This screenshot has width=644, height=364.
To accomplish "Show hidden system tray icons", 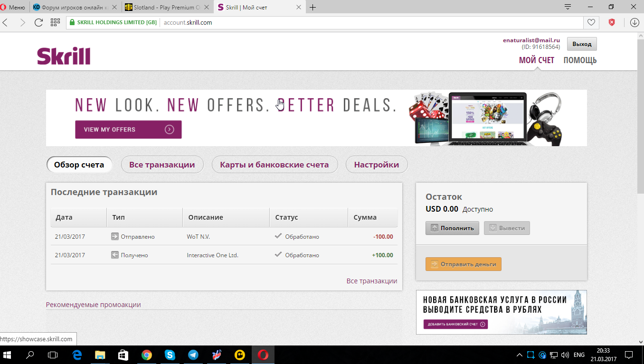I will pos(520,355).
